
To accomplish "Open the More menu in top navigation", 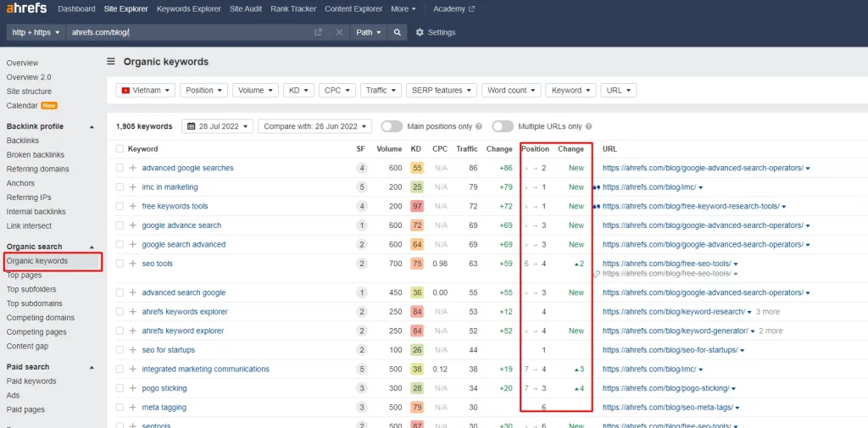I will point(403,8).
